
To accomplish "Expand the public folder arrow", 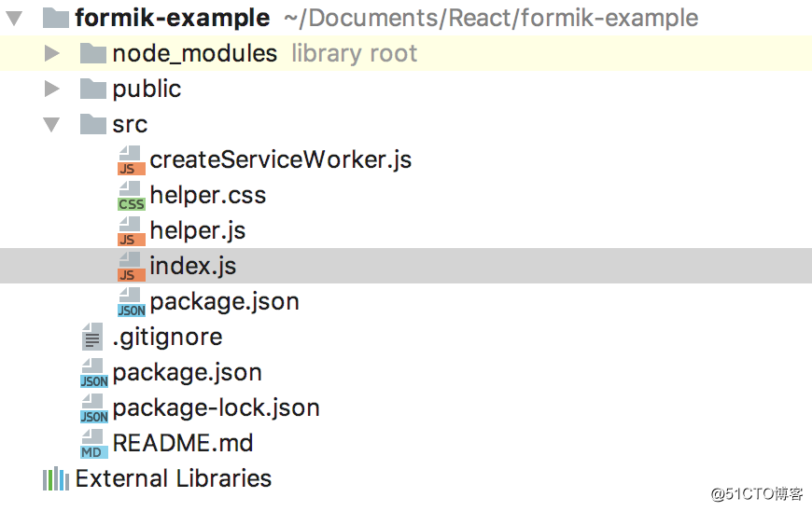I will tap(51, 89).
